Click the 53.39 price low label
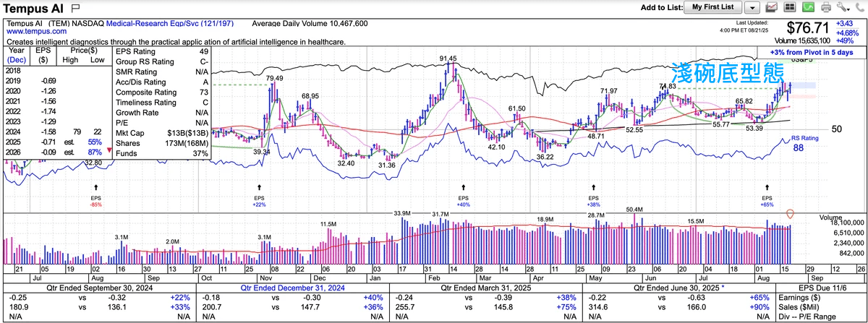The height and width of the screenshot is (323, 868). (754, 128)
